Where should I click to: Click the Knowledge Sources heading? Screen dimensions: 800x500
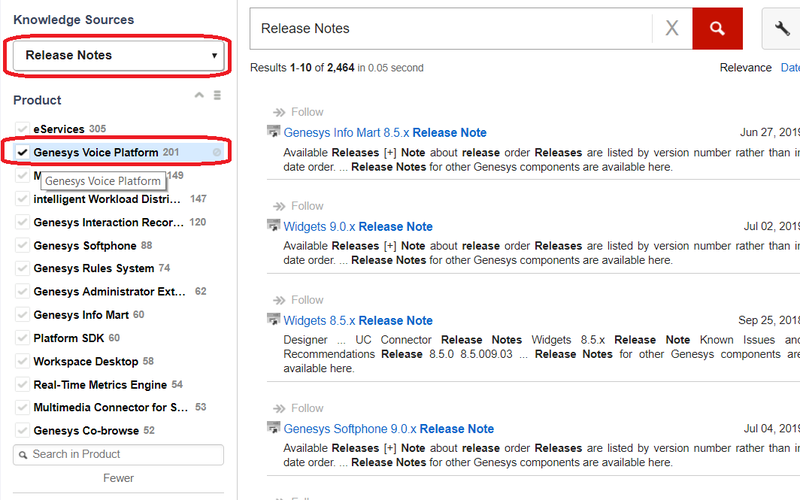tap(73, 20)
